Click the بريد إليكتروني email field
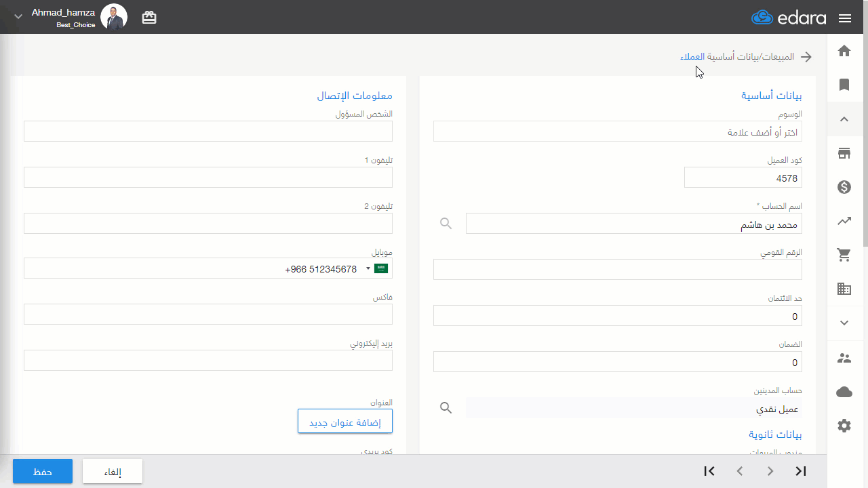This screenshot has width=868, height=488. coord(208,361)
